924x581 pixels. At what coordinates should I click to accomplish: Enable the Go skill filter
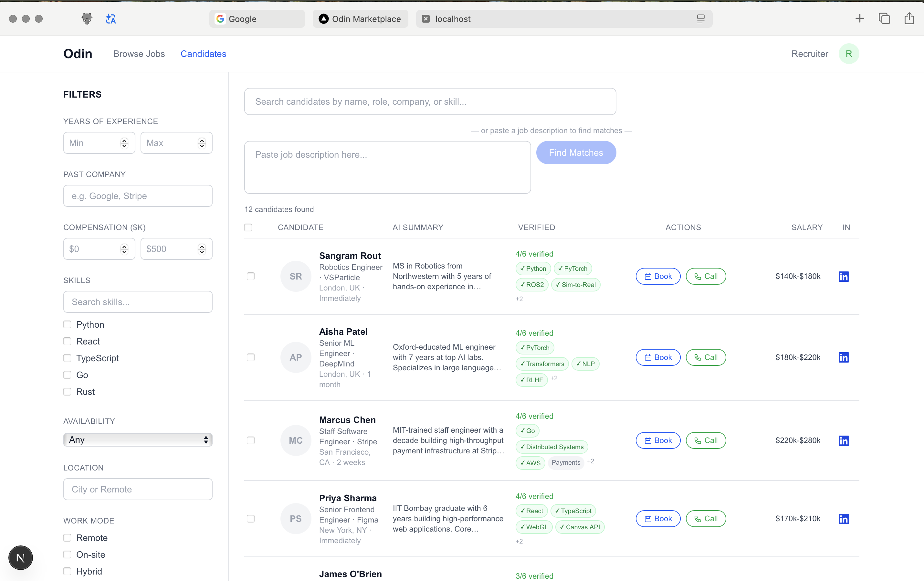(x=67, y=375)
